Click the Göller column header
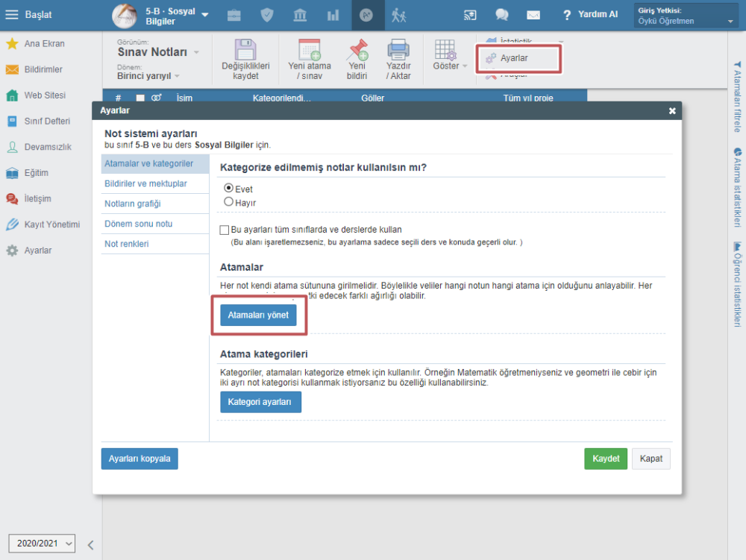Image resolution: width=746 pixels, height=560 pixels. click(372, 98)
